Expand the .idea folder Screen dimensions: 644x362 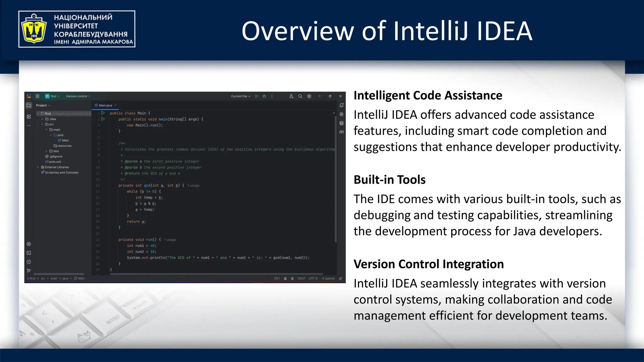pyautogui.click(x=42, y=119)
